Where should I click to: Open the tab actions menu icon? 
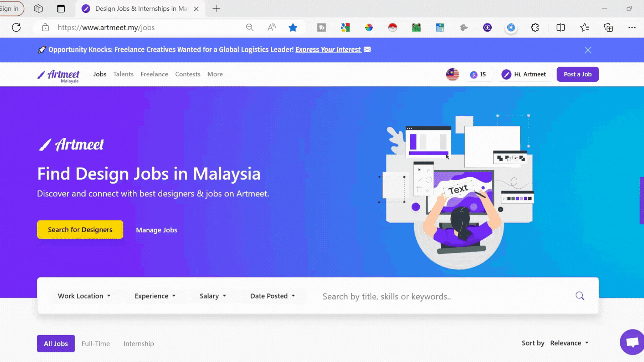point(61,9)
